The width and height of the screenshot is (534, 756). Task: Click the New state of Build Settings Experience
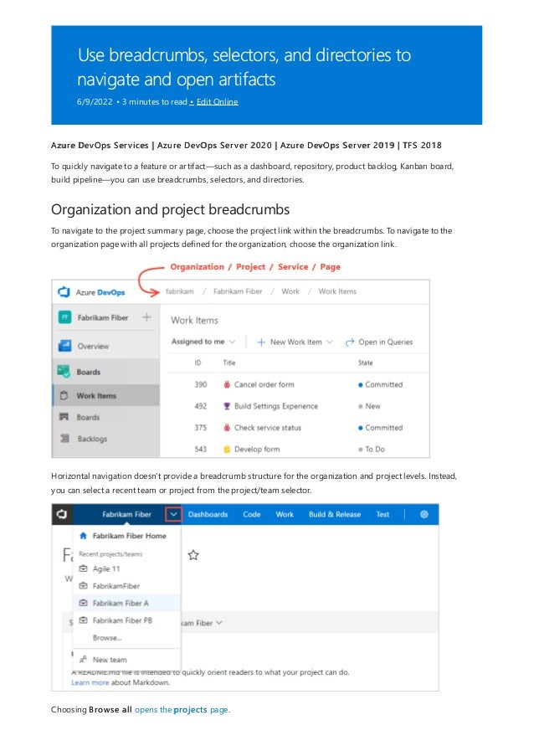pyautogui.click(x=370, y=406)
